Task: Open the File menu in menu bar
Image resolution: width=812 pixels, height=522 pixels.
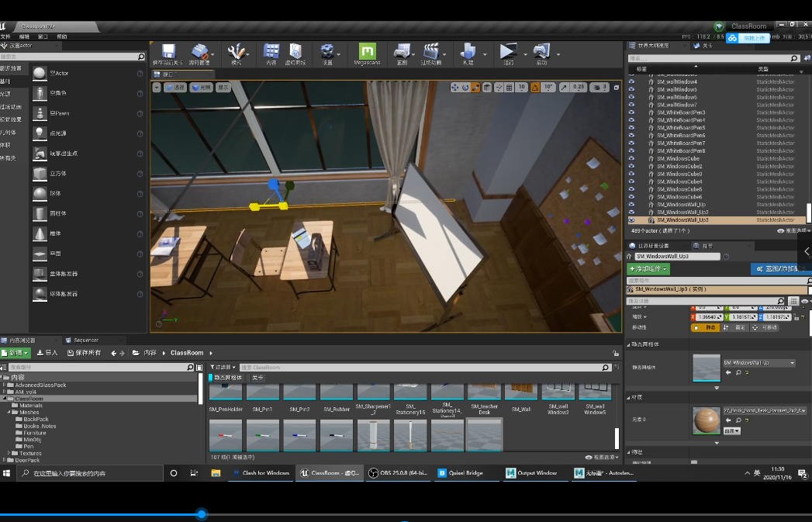Action: (6, 36)
